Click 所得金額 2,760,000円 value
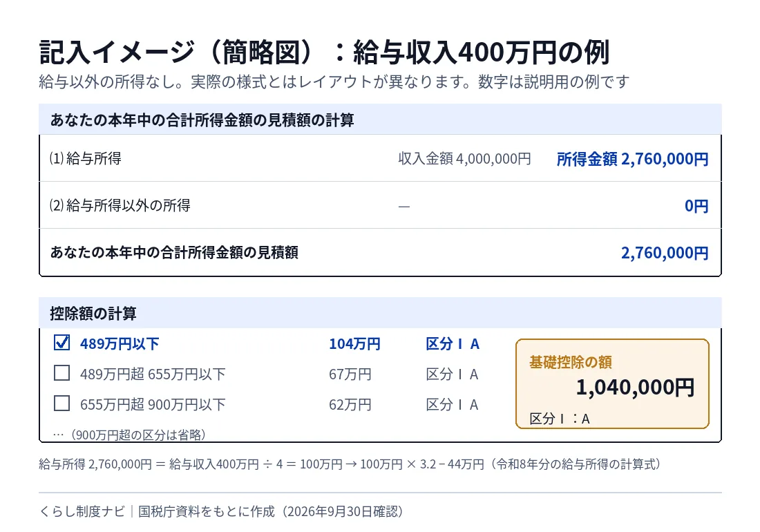760x532 pixels. click(x=632, y=159)
